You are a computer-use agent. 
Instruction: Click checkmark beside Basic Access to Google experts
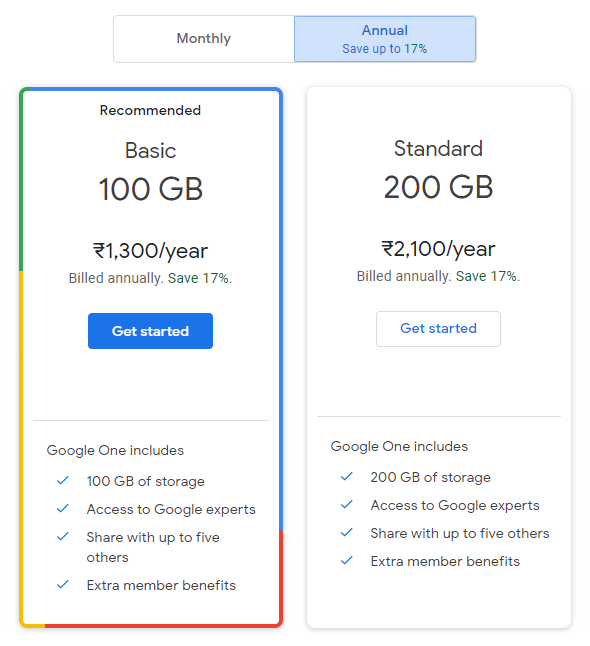coord(63,508)
